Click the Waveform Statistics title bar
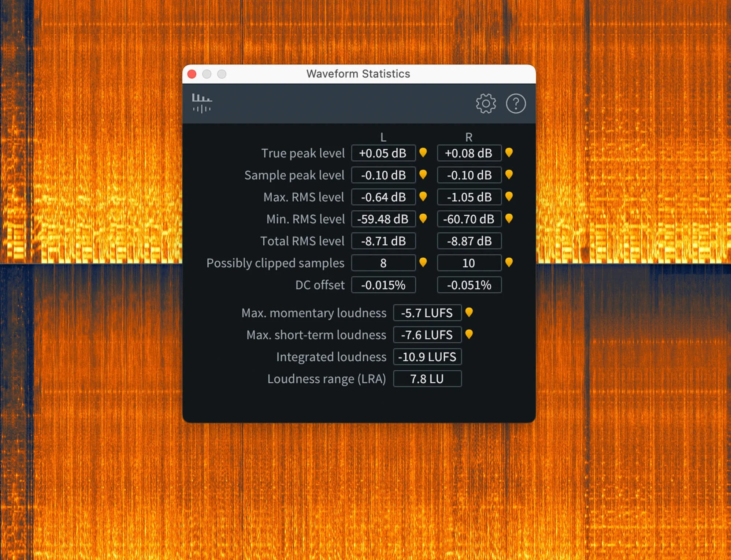This screenshot has width=731, height=560. 358,74
